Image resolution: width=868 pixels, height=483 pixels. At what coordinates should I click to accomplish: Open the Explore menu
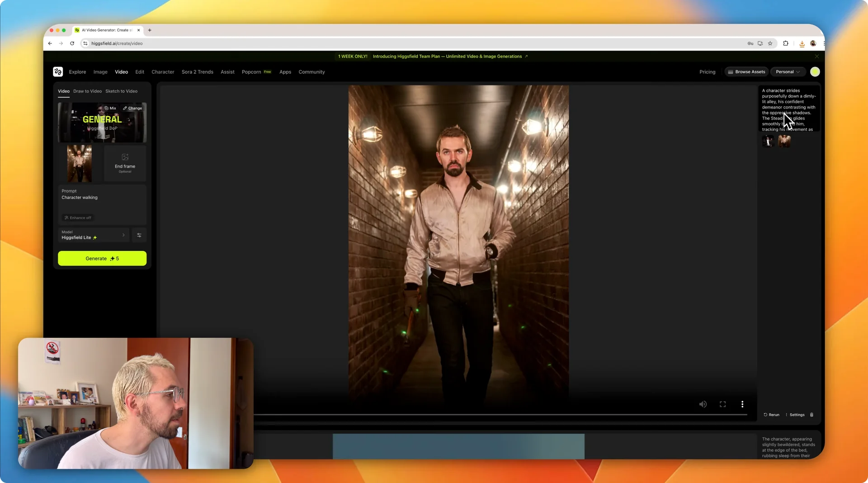point(77,72)
